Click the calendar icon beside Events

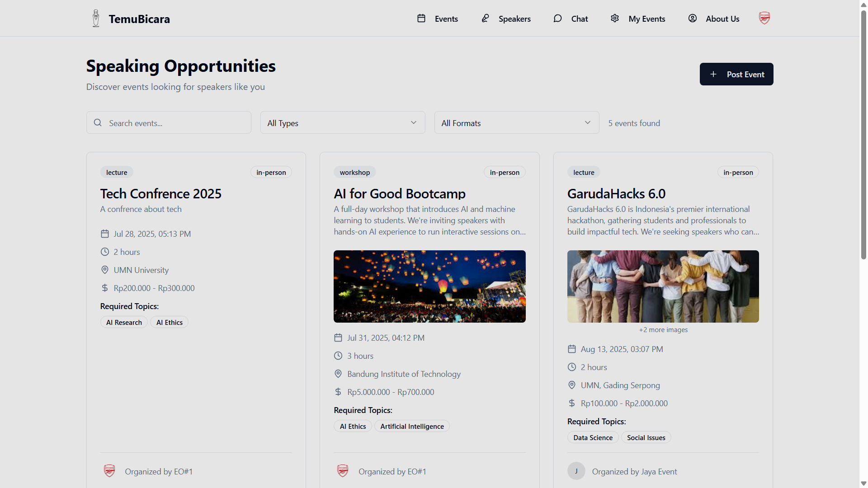tap(421, 19)
